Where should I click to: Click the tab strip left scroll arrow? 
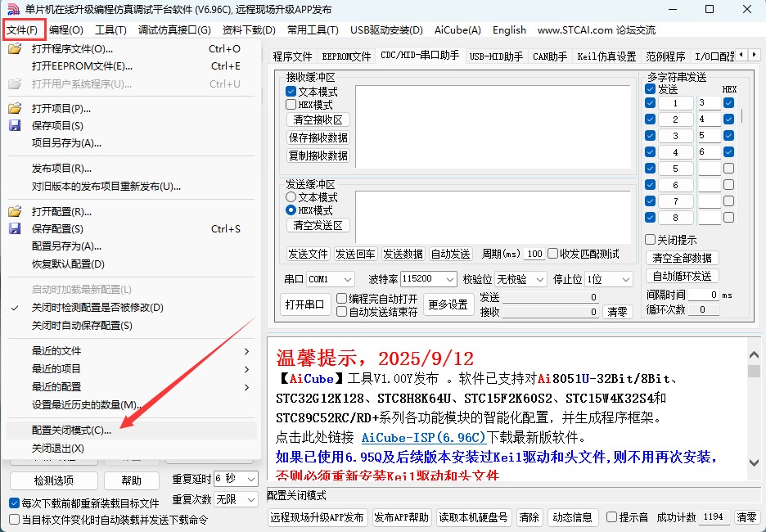[741, 55]
